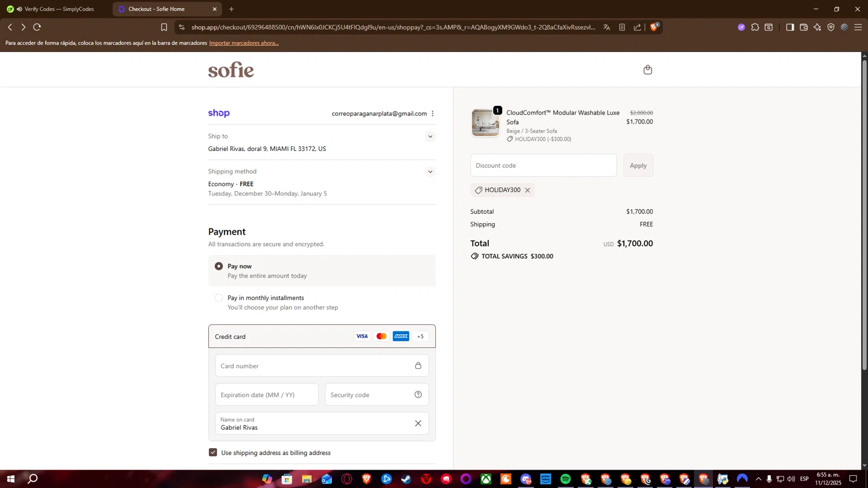Open Xbox app from the taskbar

pos(486,479)
